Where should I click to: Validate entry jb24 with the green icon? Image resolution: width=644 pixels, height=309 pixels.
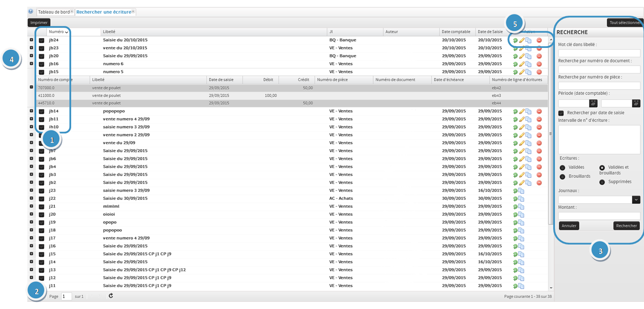coord(515,40)
